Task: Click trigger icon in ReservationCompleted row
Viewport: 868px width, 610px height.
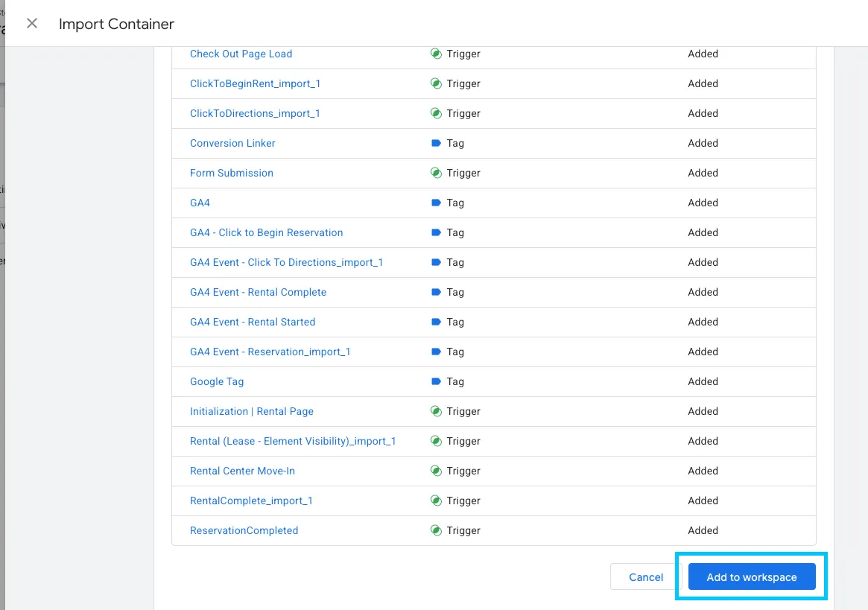Action: coord(436,531)
